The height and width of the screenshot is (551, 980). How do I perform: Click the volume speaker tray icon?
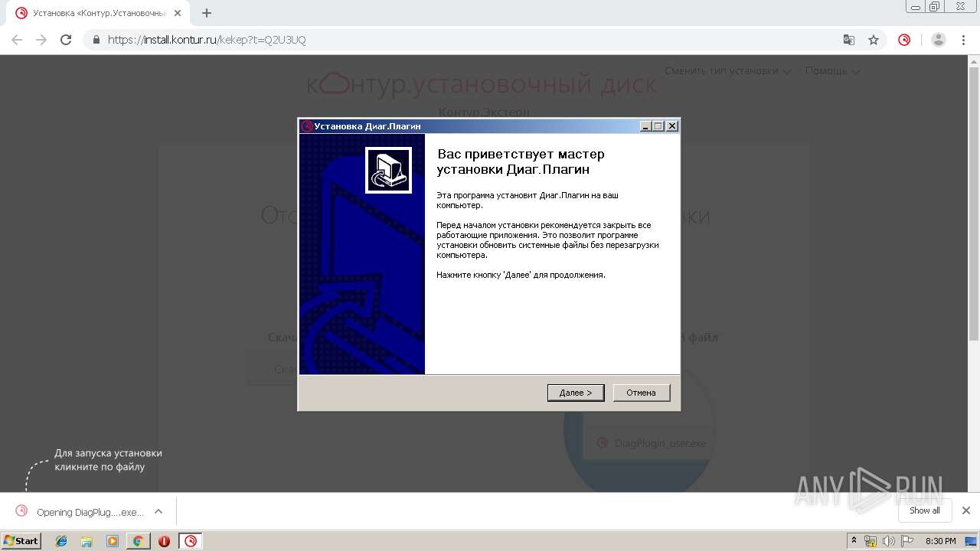[888, 541]
